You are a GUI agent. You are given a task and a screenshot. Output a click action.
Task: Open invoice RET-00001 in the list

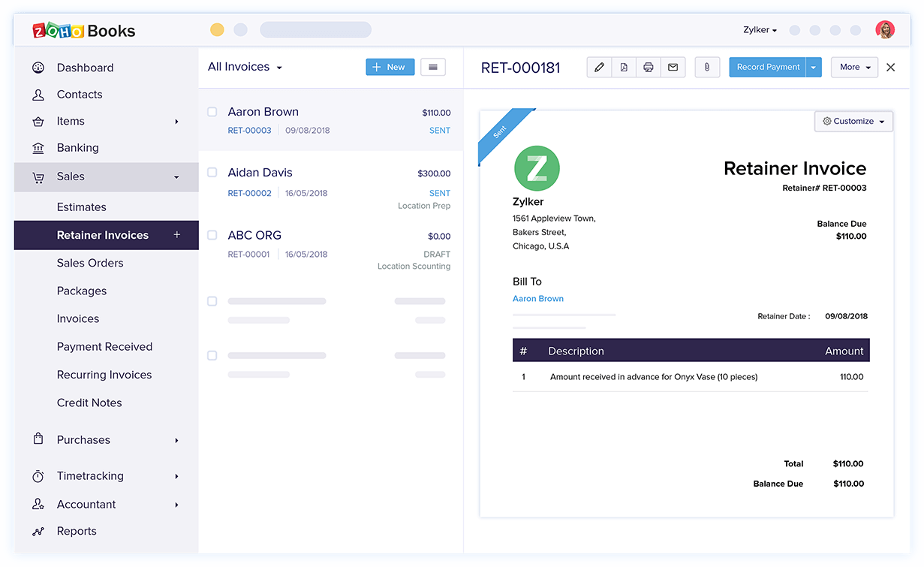coord(248,255)
